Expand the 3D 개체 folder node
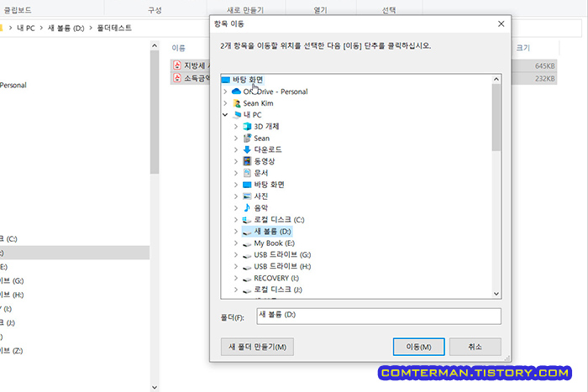Image resolution: width=588 pixels, height=392 pixels. (236, 127)
